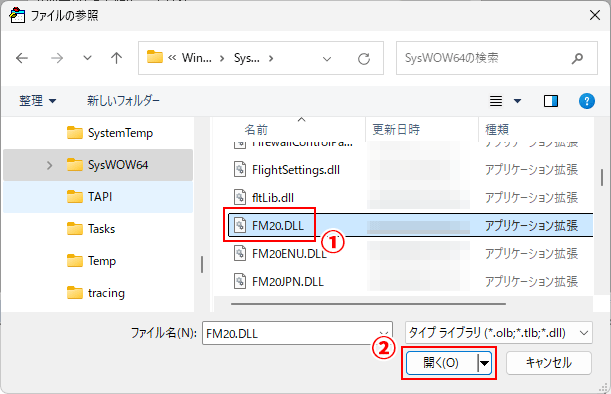This screenshot has height=394, width=611.
Task: Open the 整理 menu
Action: 37,101
